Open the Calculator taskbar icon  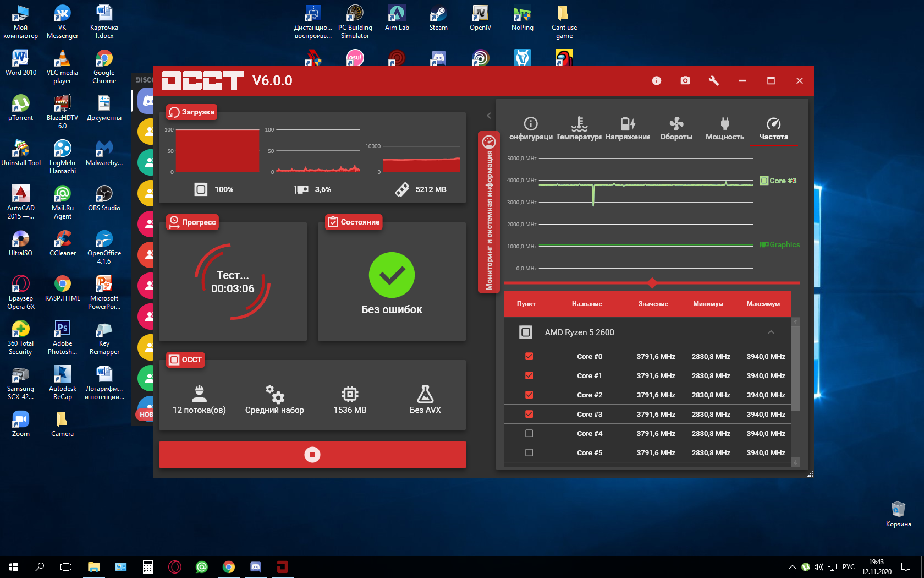pos(148,567)
